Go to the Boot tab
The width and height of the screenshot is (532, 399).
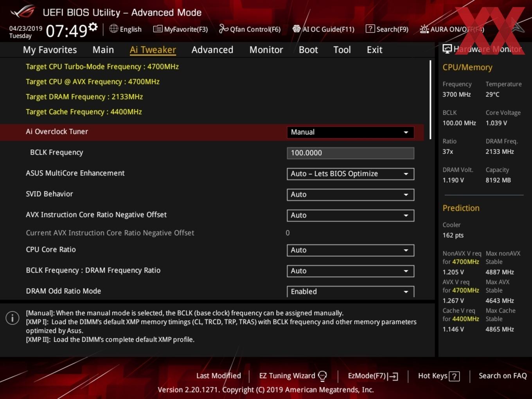coord(308,50)
